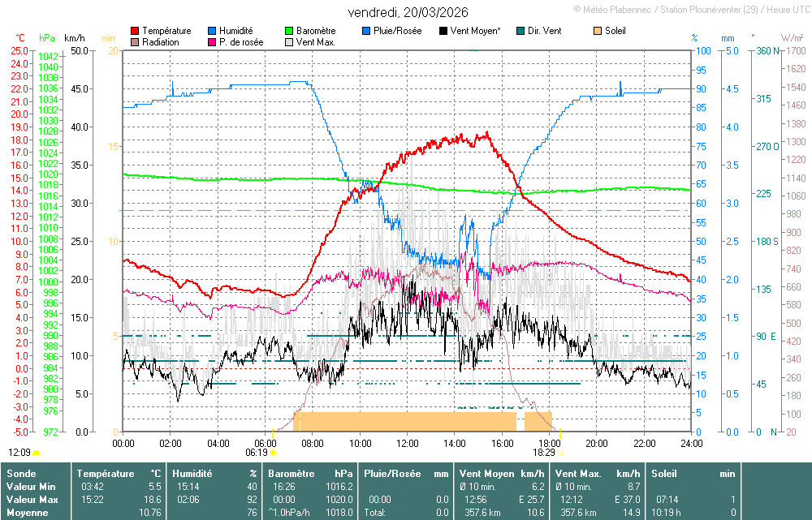This screenshot has width=812, height=520.
Task: Click the red Température legend swatch
Action: (x=135, y=31)
